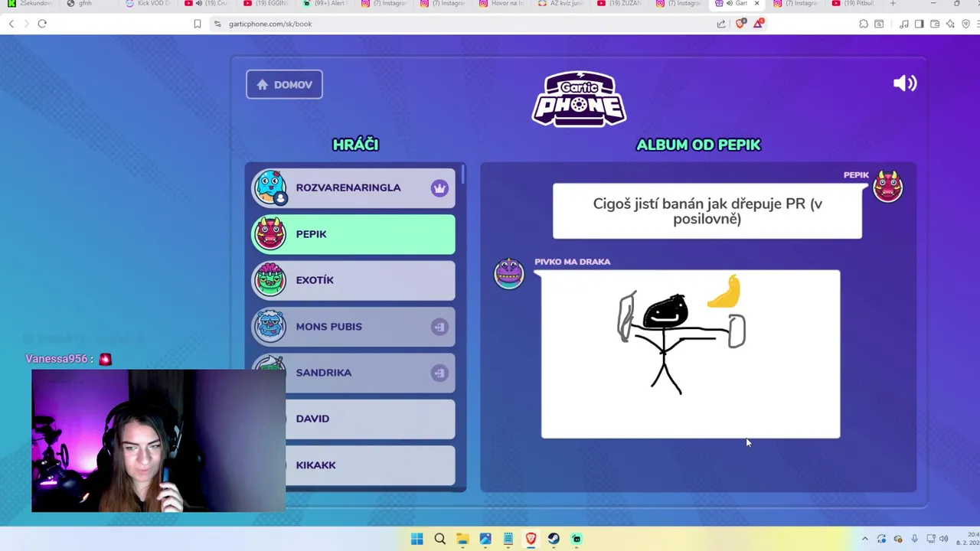Mute sound with the speaker icon
The image size is (980, 551).
[x=904, y=83]
